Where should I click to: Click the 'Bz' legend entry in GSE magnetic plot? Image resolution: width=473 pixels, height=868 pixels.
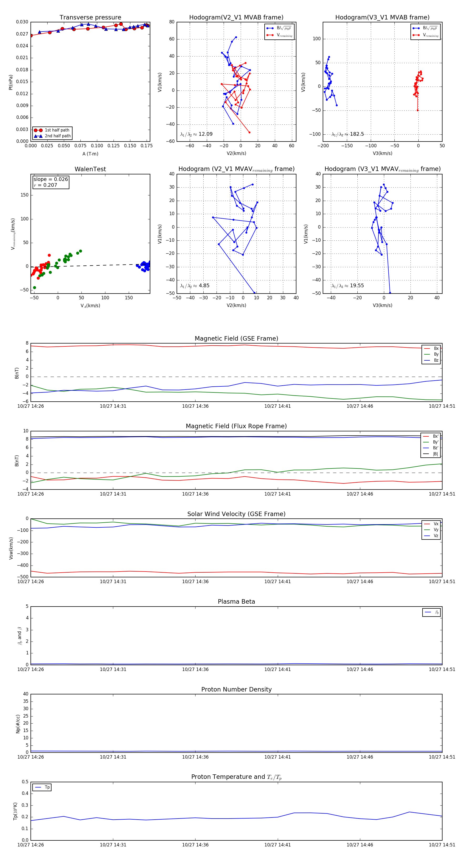click(431, 361)
